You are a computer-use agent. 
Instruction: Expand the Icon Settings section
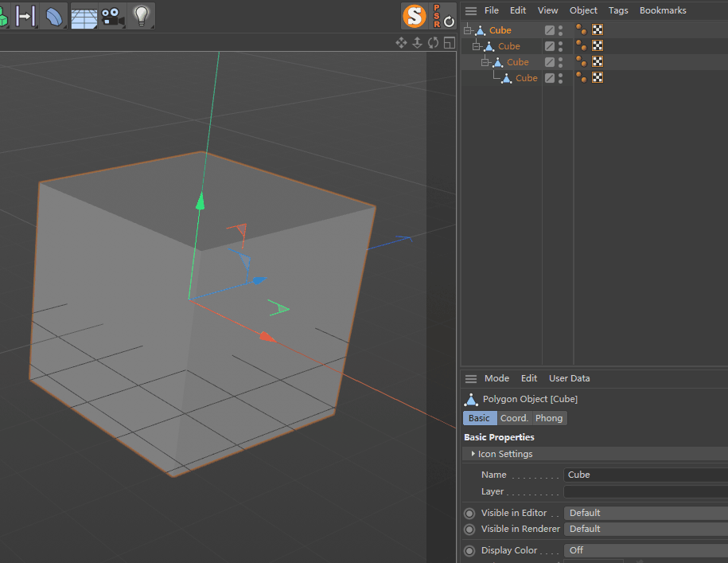pyautogui.click(x=473, y=453)
